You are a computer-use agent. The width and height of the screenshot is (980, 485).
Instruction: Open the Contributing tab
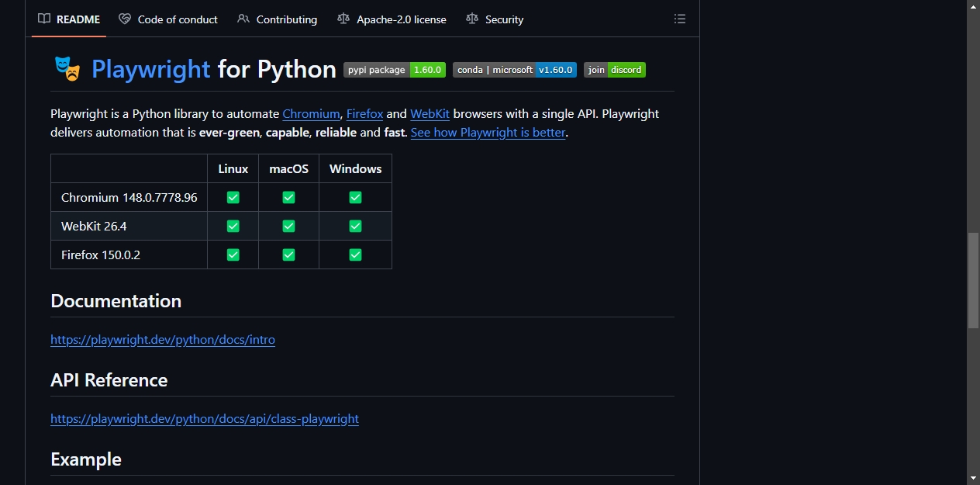pyautogui.click(x=277, y=19)
